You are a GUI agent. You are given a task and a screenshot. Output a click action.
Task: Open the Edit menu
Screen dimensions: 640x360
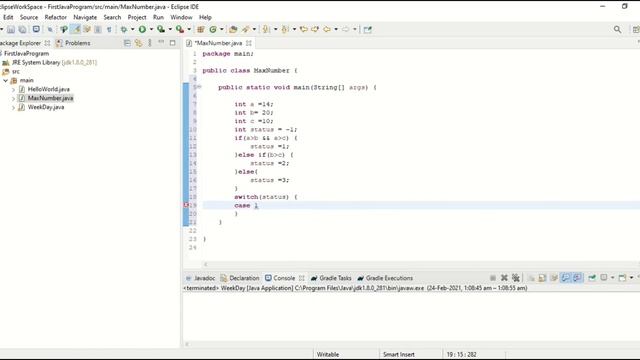click(8, 17)
